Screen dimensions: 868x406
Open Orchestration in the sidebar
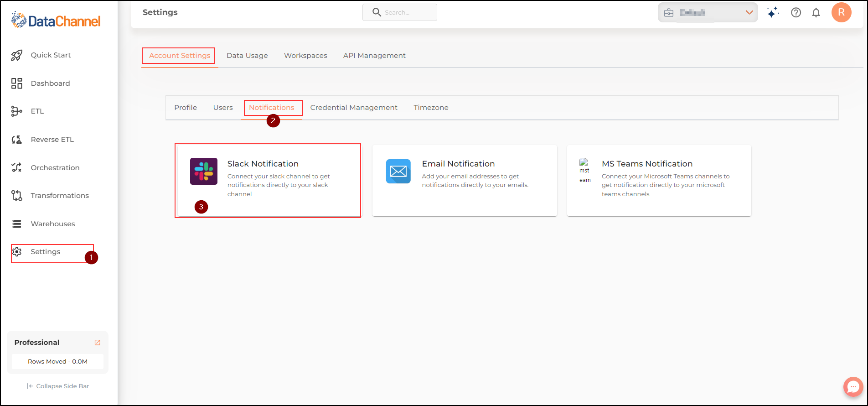click(x=55, y=168)
